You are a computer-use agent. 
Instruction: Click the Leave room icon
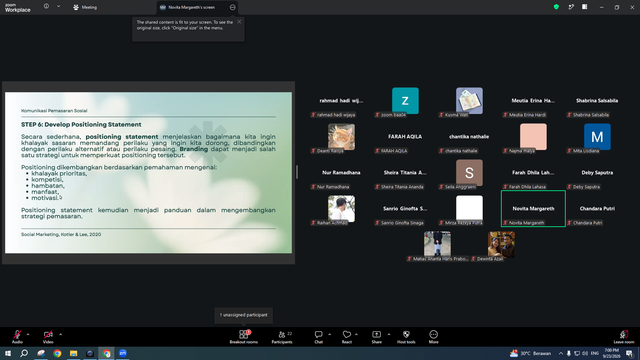(624, 337)
